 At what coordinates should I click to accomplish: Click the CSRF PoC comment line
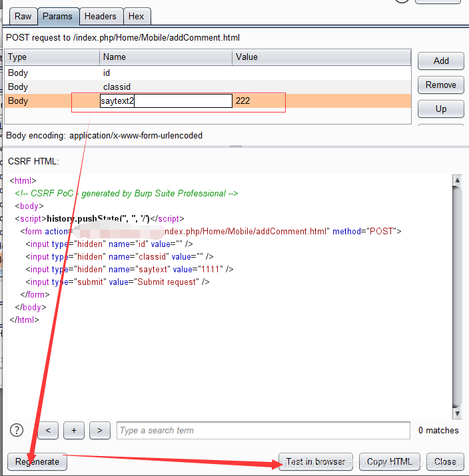point(127,194)
